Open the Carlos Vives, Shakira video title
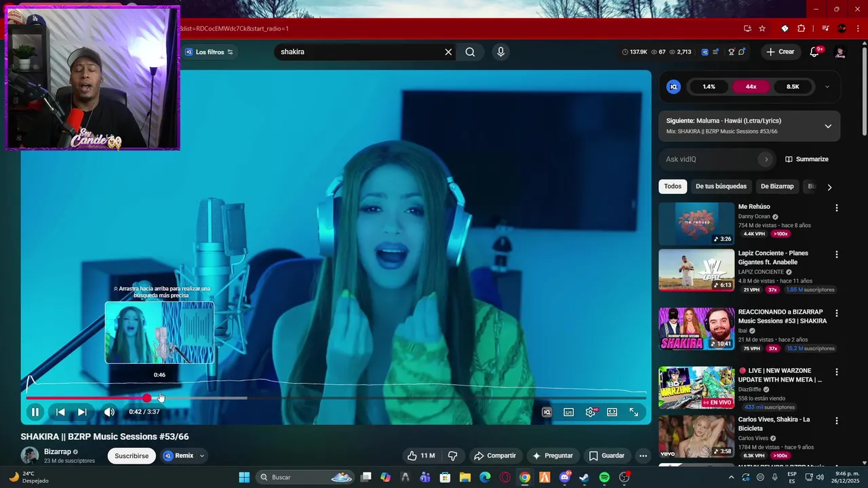 pos(774,424)
